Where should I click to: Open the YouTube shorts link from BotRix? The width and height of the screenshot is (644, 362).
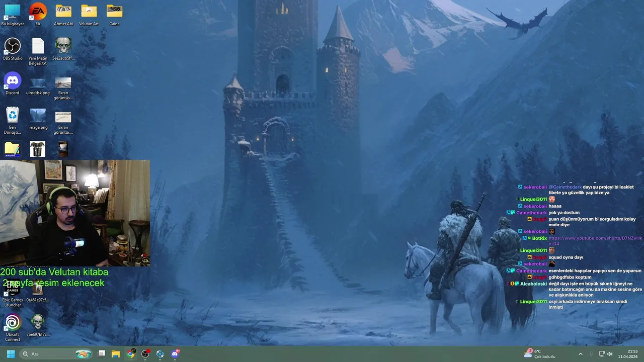[595, 241]
